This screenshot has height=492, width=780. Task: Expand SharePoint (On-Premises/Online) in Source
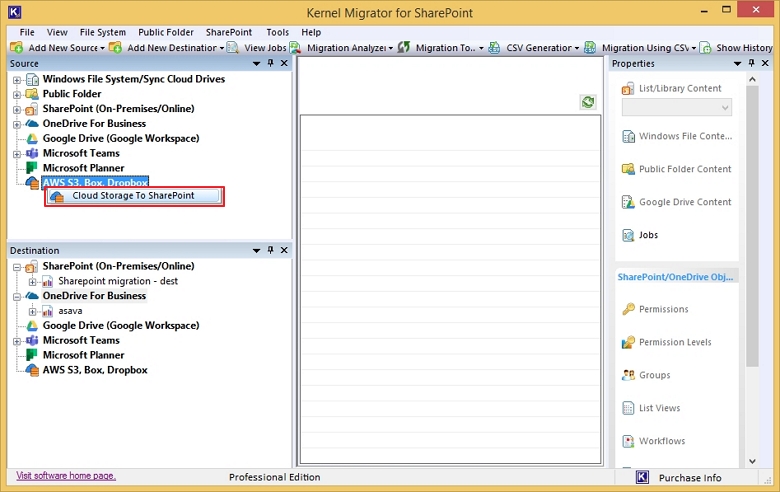[x=17, y=109]
